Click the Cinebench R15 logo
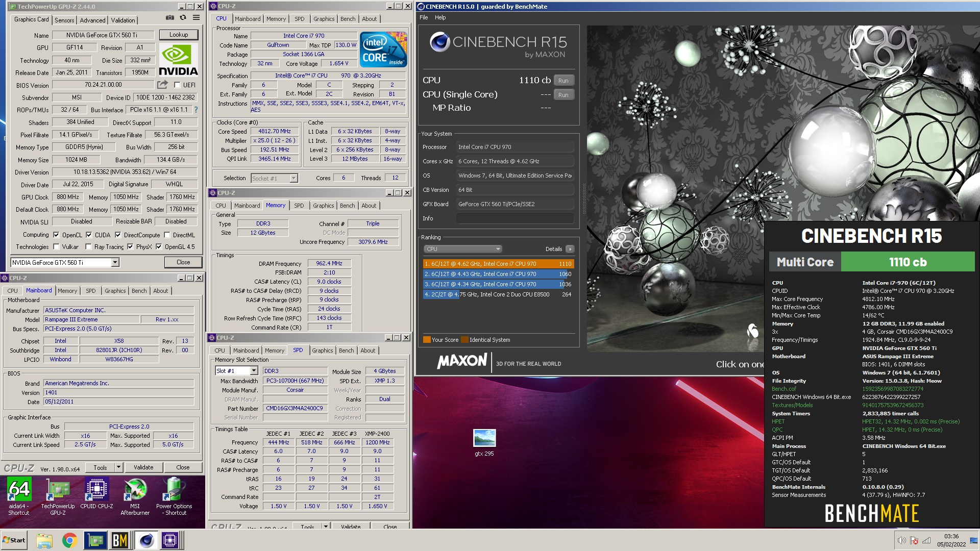Image resolution: width=980 pixels, height=551 pixels. (x=498, y=45)
